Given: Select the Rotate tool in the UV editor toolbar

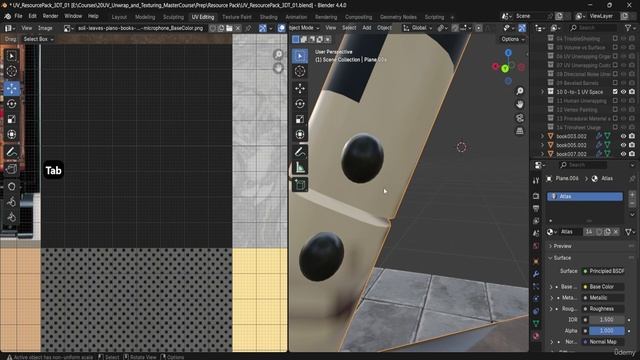Looking at the screenshot, I should [11, 104].
